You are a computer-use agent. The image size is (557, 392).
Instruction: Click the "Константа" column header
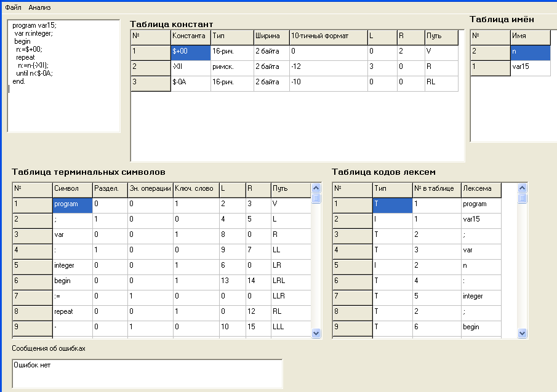(x=190, y=36)
